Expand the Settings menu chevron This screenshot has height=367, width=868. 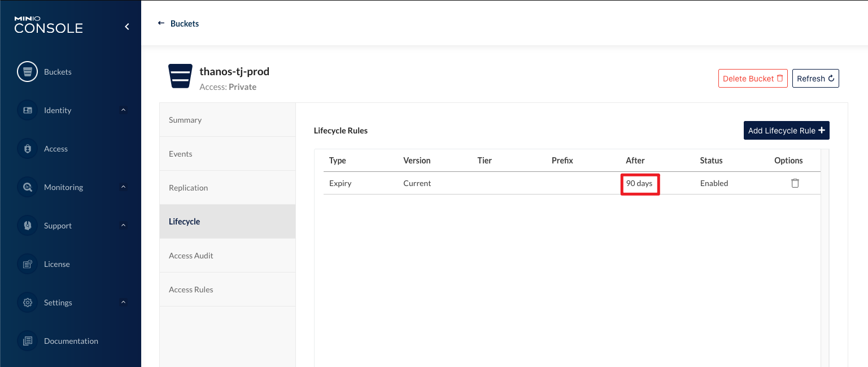(x=124, y=302)
